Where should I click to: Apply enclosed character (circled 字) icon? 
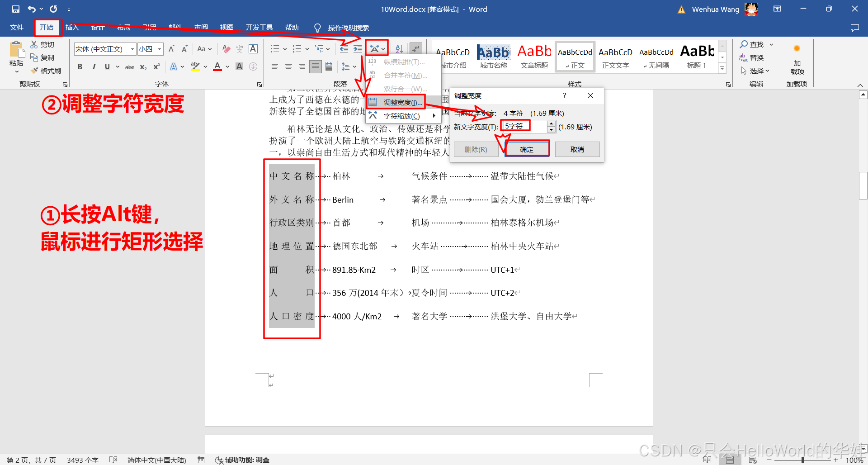253,66
